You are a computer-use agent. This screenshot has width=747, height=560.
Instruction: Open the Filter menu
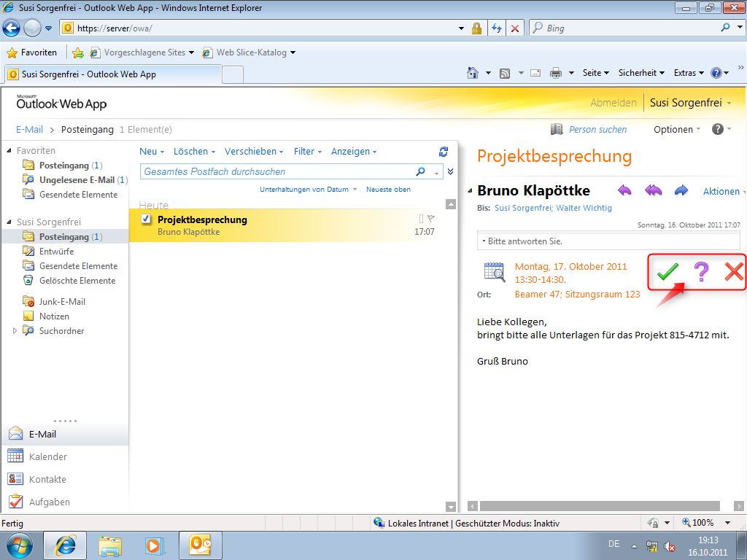(x=308, y=152)
